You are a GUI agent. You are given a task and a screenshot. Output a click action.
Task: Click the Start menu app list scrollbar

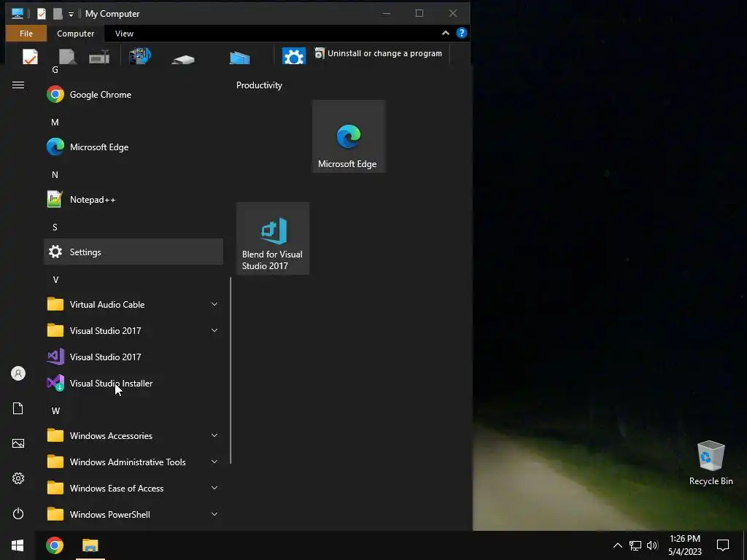point(231,370)
